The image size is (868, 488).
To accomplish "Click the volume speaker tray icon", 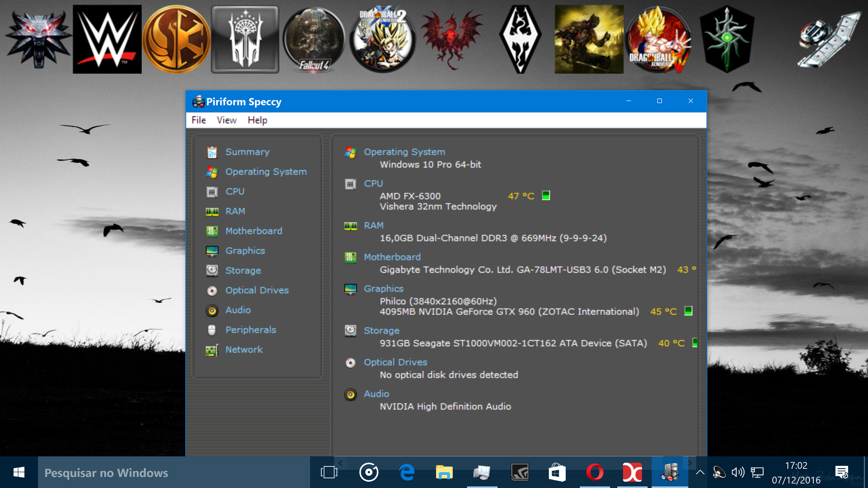I will point(738,472).
